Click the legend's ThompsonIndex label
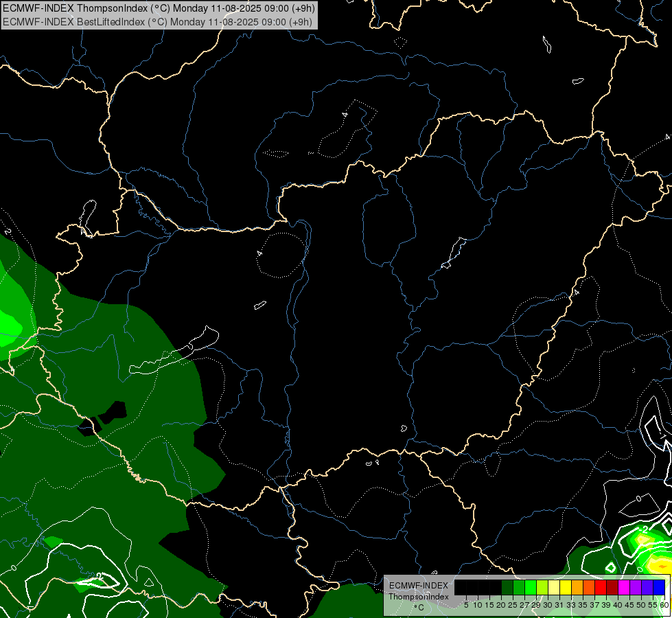The height and width of the screenshot is (618, 672). pyautogui.click(x=419, y=597)
